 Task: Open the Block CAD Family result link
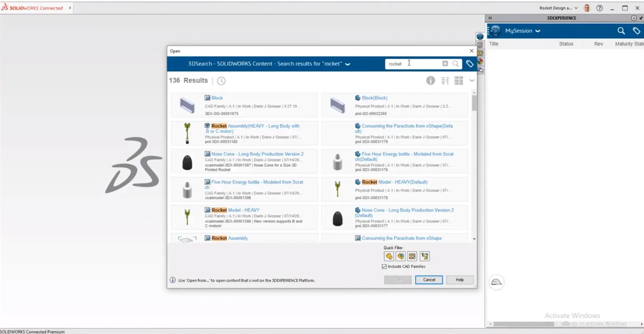[217, 98]
